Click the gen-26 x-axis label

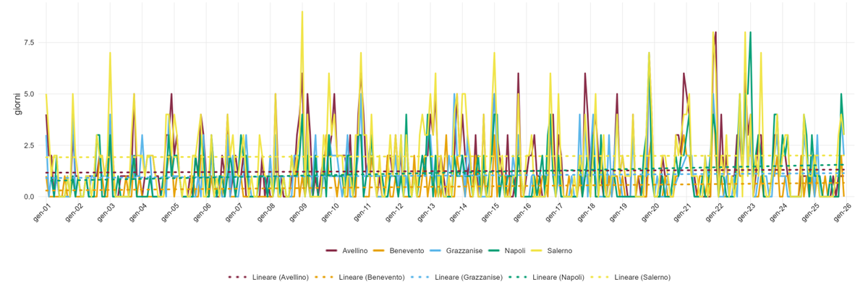click(x=841, y=214)
